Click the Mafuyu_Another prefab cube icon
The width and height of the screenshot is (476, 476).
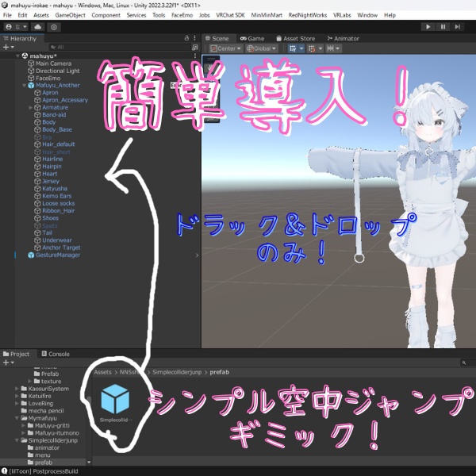tap(31, 86)
